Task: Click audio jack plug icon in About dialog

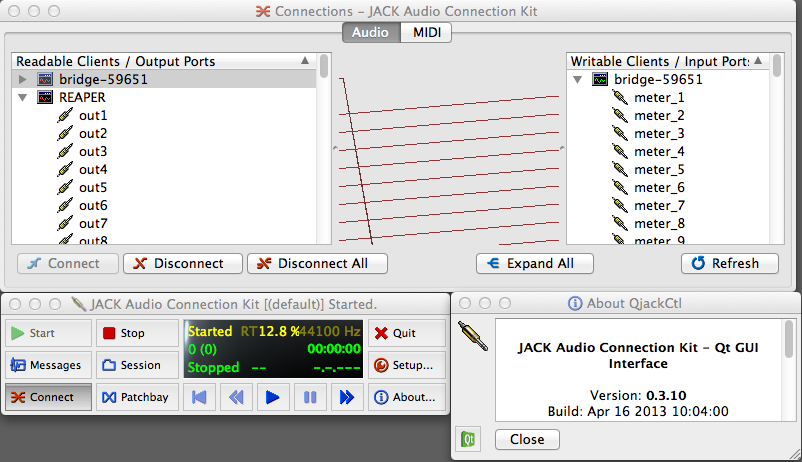Action: 473,336
